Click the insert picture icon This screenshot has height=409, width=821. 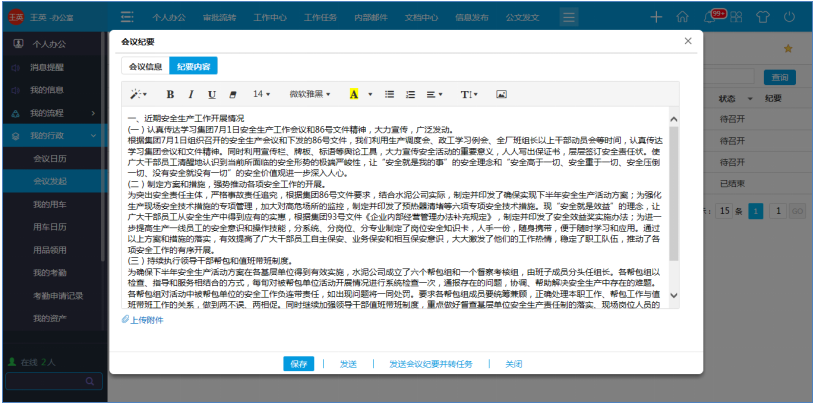tap(501, 94)
